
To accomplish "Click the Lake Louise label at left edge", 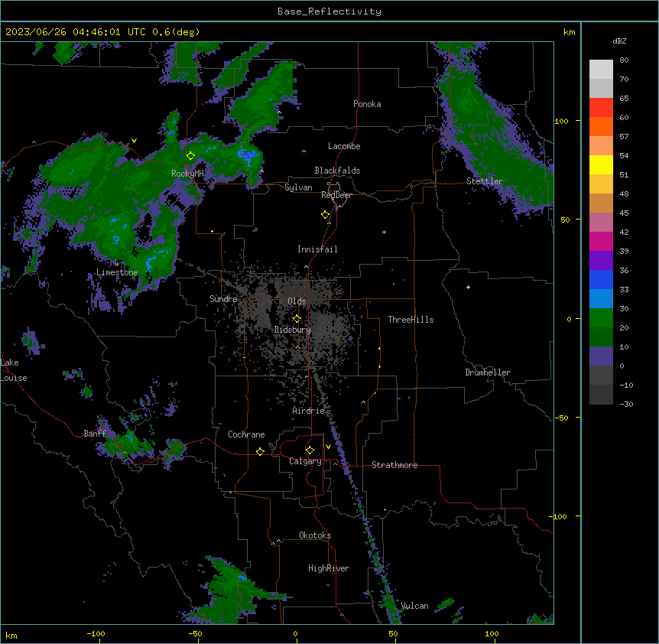I will pyautogui.click(x=14, y=370).
